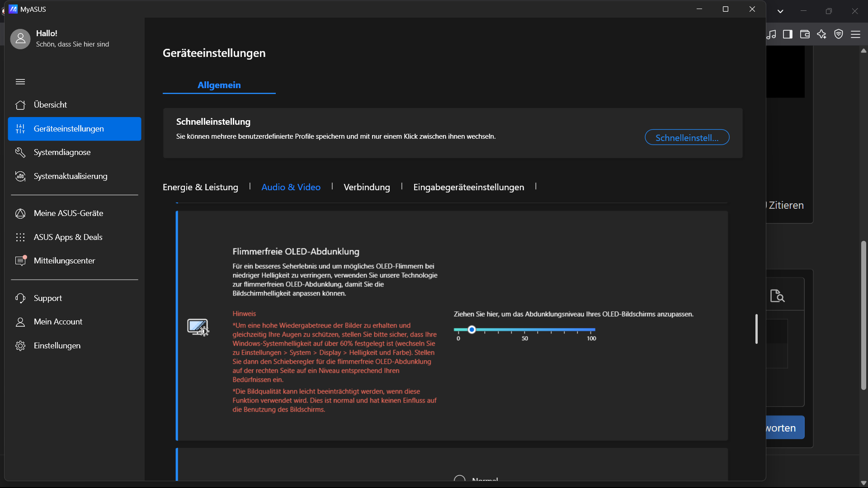Click the user profile avatar
The image size is (868, 488).
pyautogui.click(x=20, y=39)
